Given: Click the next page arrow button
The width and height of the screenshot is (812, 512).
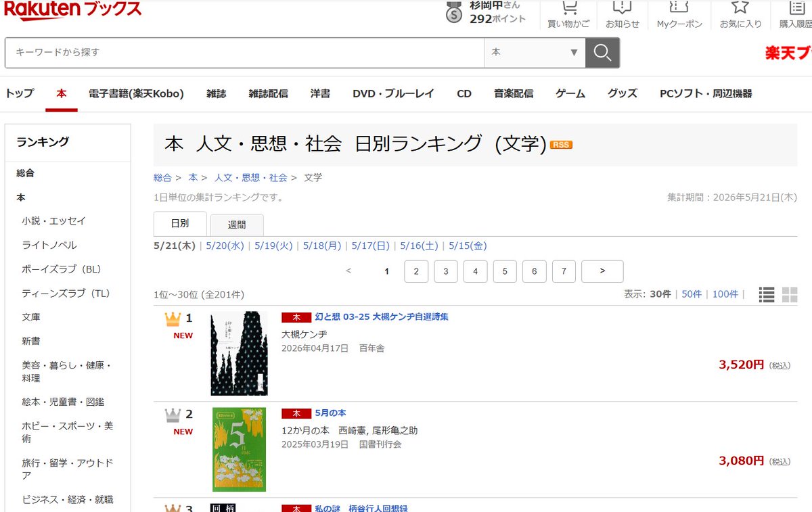Looking at the screenshot, I should [602, 271].
